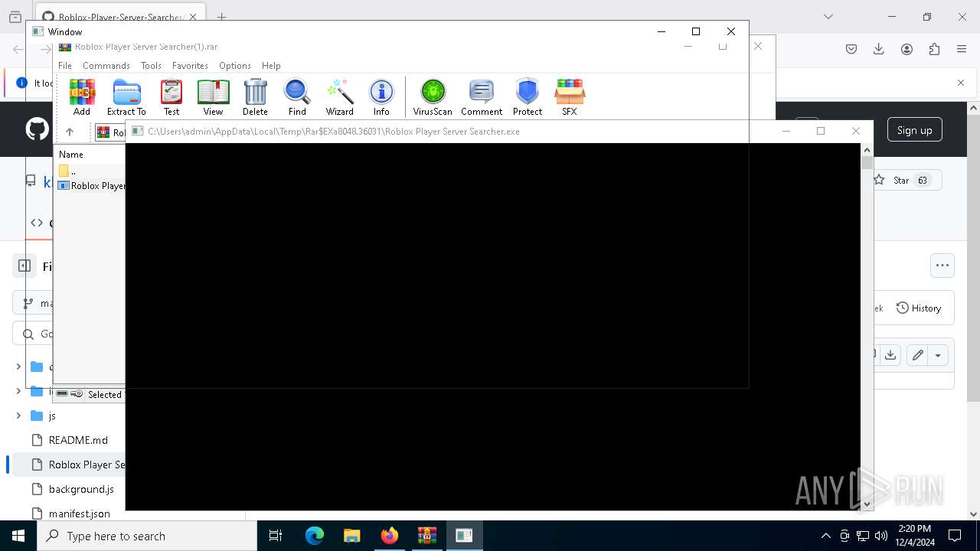980x551 pixels.
Task: Open the Favorites menu
Action: [190, 66]
